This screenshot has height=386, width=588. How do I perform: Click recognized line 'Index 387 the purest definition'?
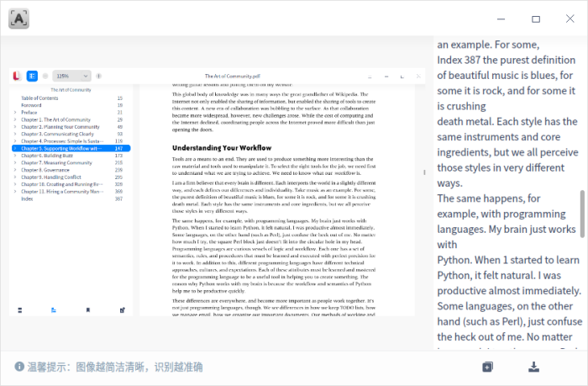507,60
